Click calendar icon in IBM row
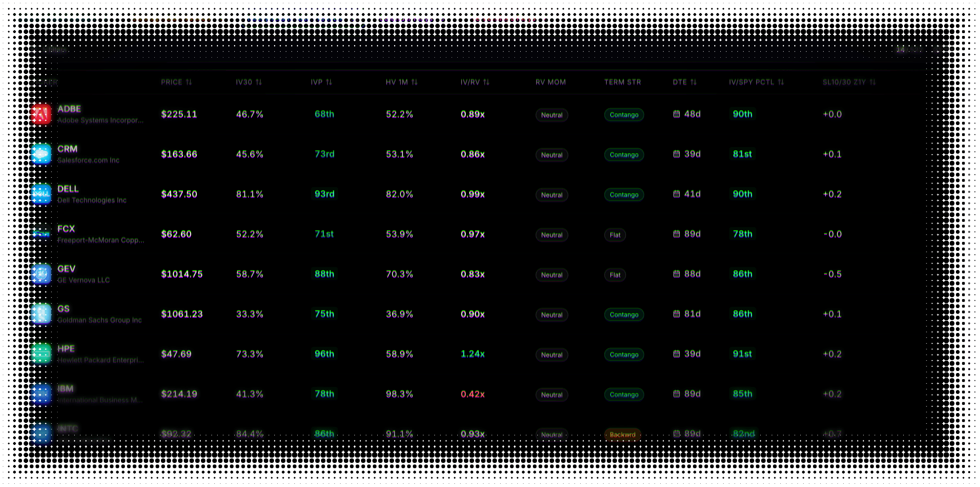 pos(677,394)
